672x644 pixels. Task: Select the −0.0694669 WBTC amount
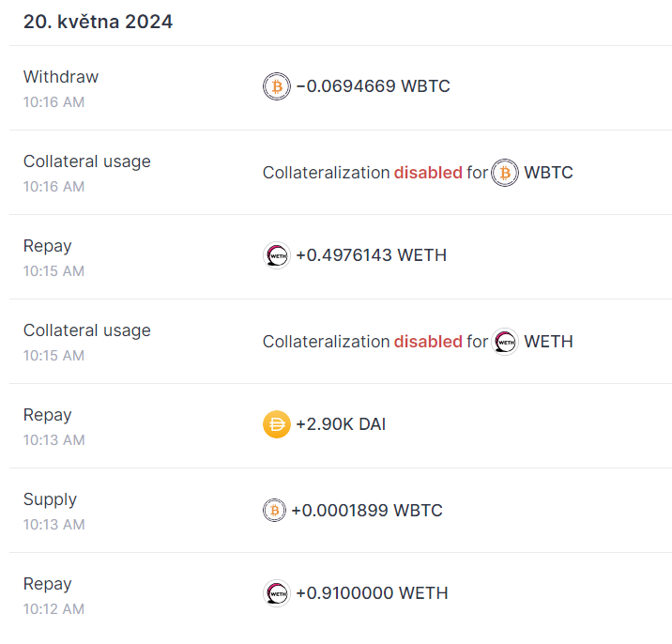(x=373, y=86)
